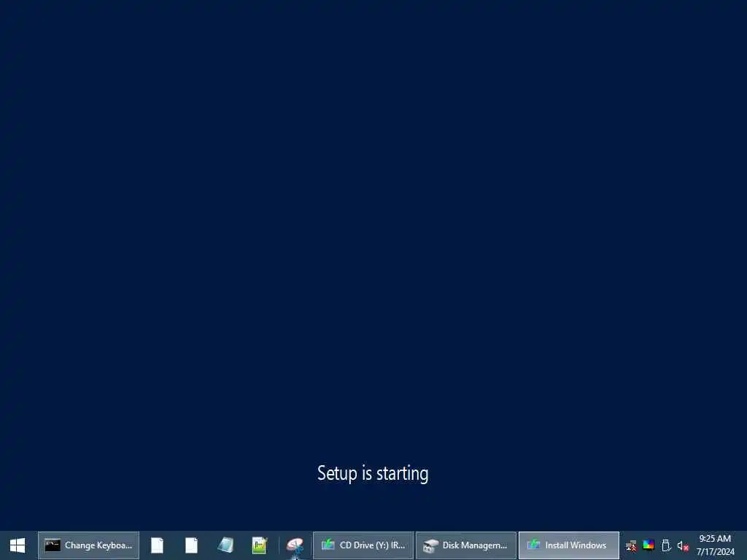This screenshot has width=747, height=560.
Task: Activate the Install Windows taskbar button
Action: 569,545
